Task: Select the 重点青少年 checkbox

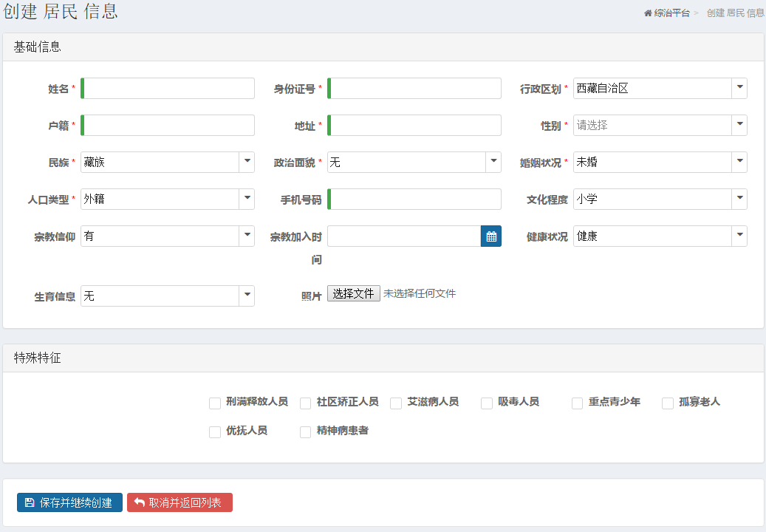Action: (577, 403)
